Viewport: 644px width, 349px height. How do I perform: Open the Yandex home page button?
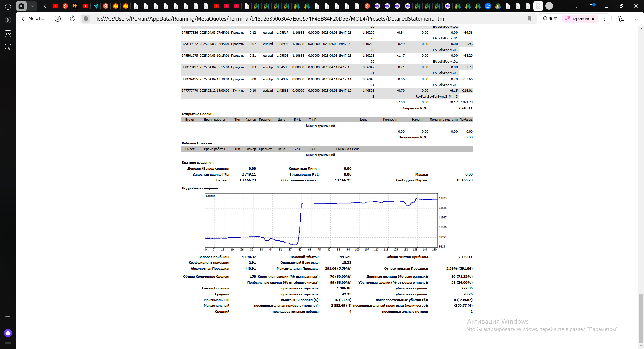tap(58, 19)
